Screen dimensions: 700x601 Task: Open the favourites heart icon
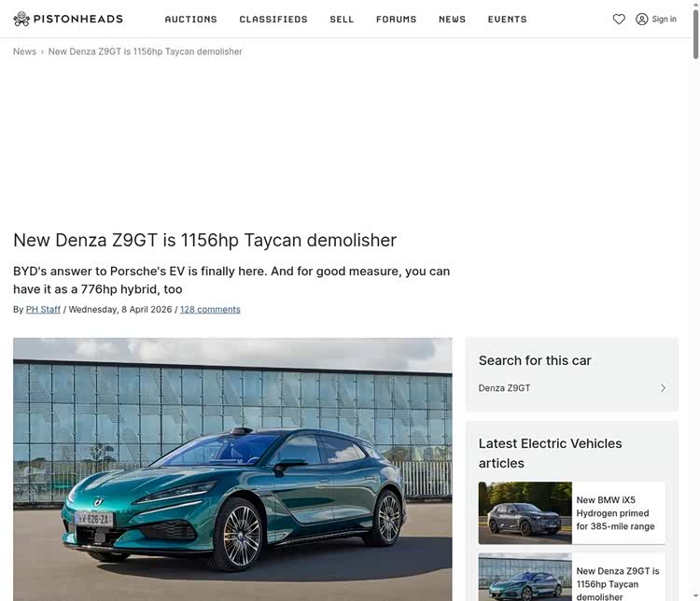point(619,20)
